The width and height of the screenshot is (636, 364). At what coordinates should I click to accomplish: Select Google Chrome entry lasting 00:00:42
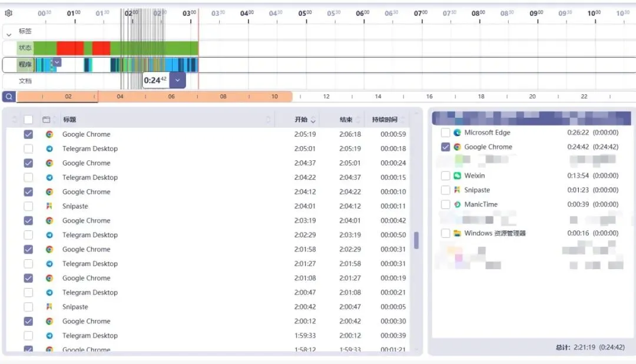207,221
